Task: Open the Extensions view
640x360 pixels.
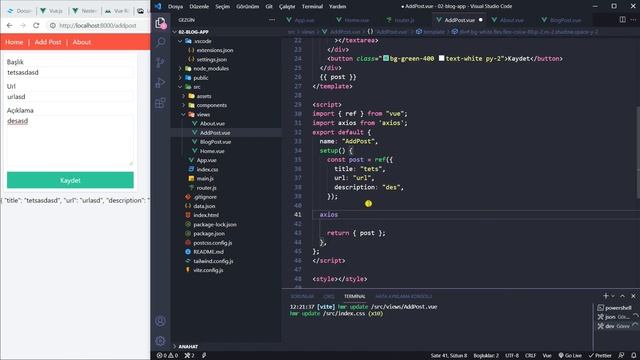Action: coord(160,102)
